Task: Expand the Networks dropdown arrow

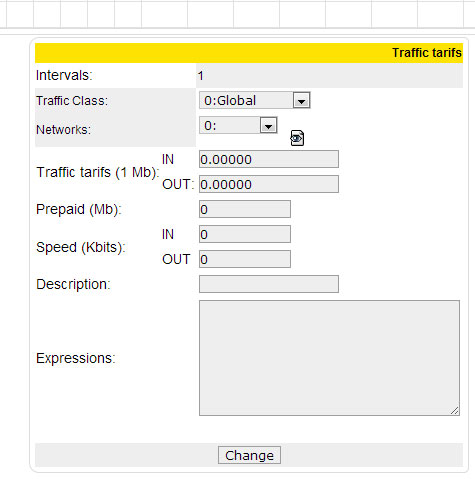Action: point(268,126)
